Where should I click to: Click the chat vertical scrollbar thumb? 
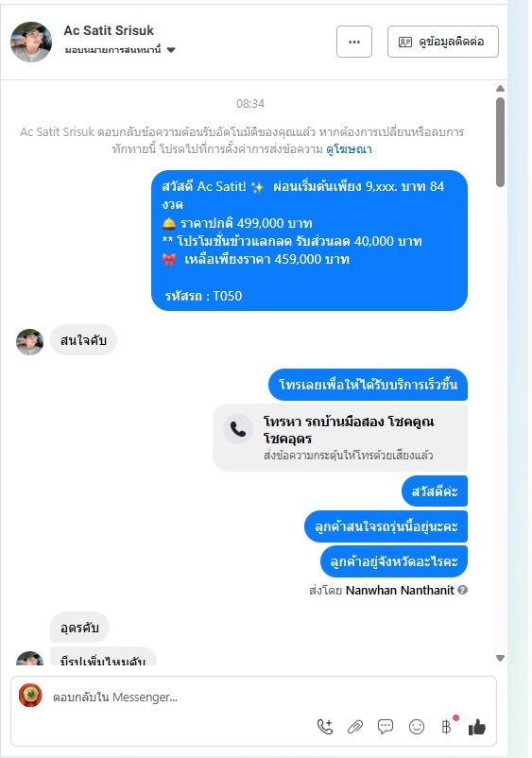500,142
